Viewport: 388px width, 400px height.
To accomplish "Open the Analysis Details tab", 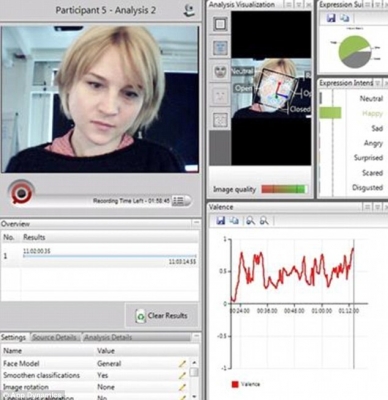I will (108, 337).
